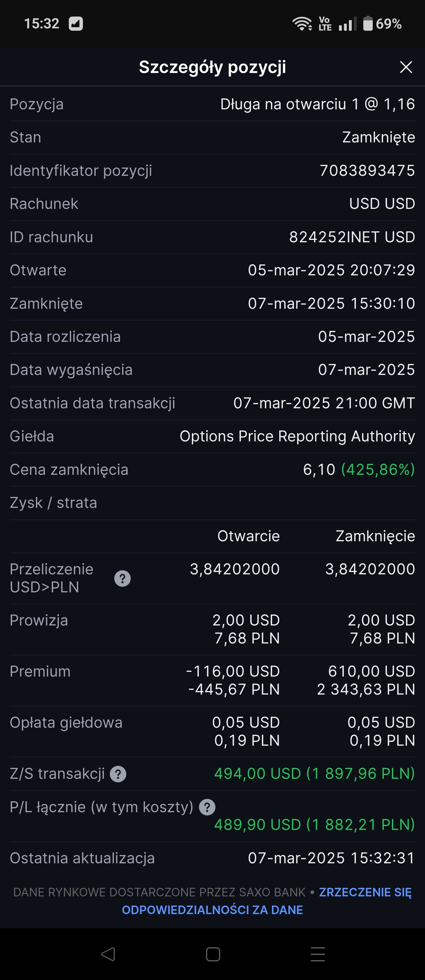Open help icon for P/L łącznie

(x=207, y=807)
